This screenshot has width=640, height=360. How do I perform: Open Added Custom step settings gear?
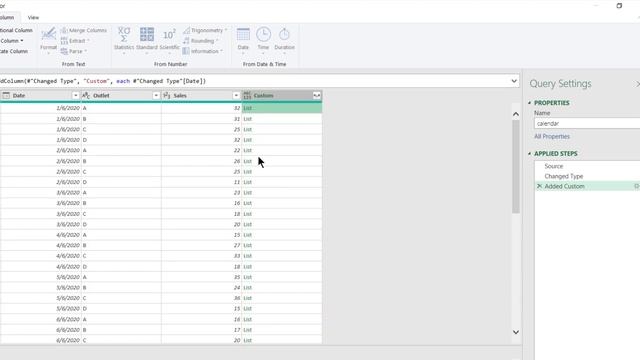click(637, 186)
